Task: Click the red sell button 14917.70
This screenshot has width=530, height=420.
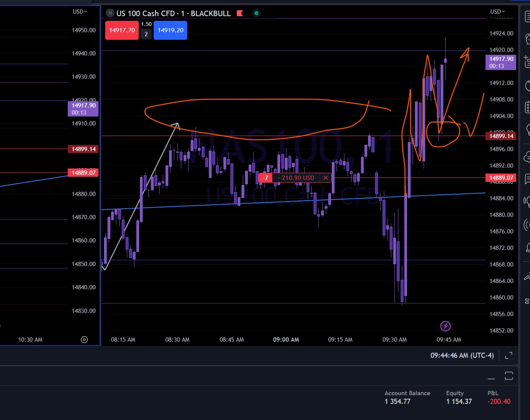Action: [122, 30]
